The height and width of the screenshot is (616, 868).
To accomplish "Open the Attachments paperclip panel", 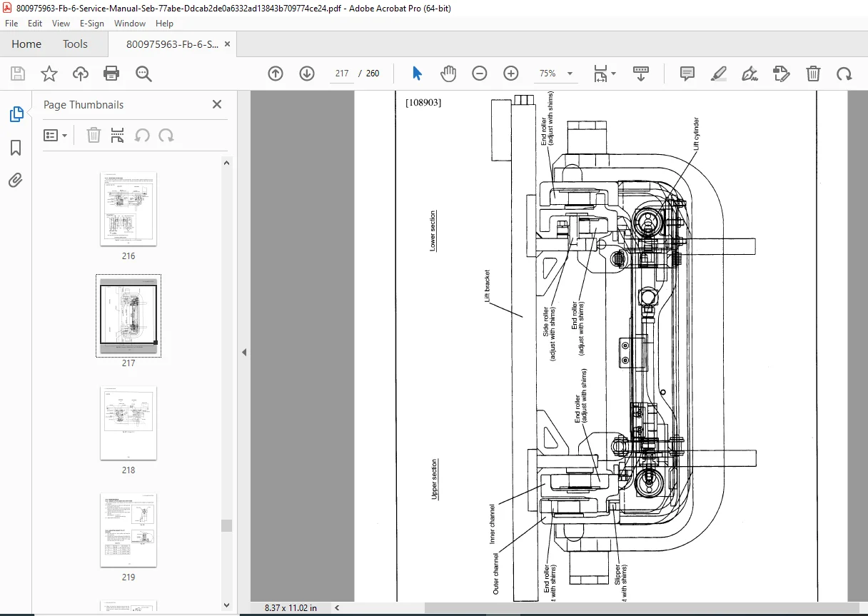I will 16,180.
